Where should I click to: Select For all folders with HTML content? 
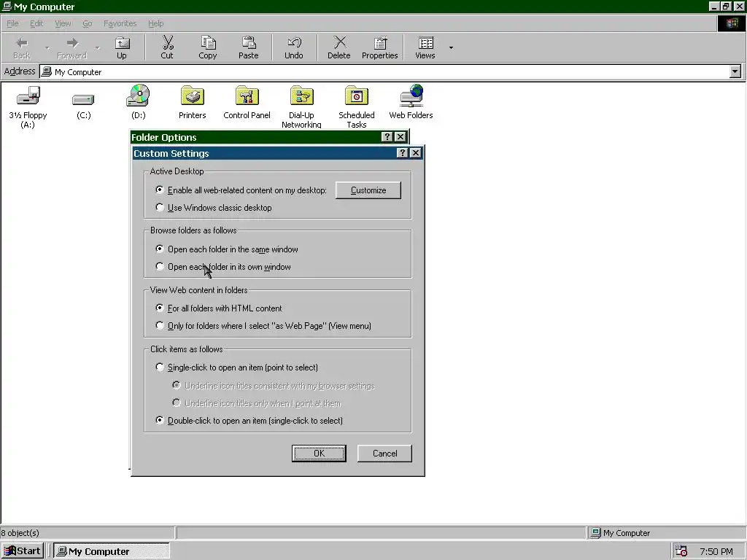coord(219,308)
